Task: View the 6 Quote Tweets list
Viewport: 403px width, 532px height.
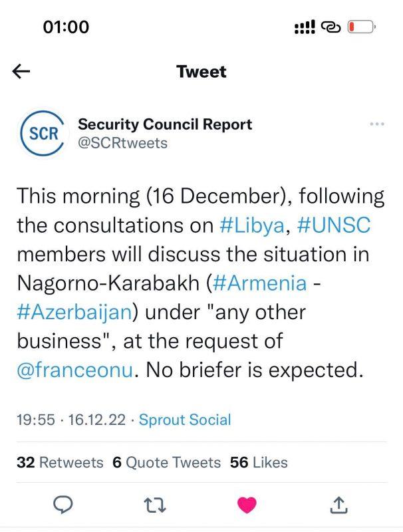Action: (166, 462)
